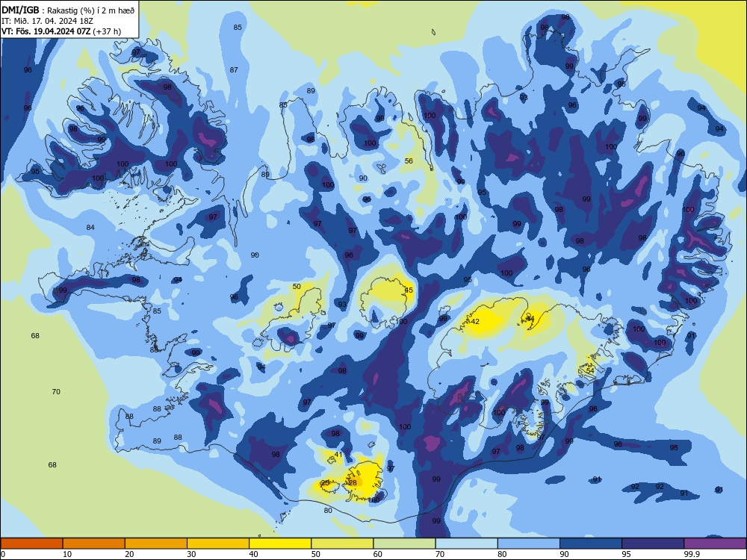This screenshot has height=560, width=747.
Task: Click the '28' value in the orange-yellow area
Action: (353, 482)
